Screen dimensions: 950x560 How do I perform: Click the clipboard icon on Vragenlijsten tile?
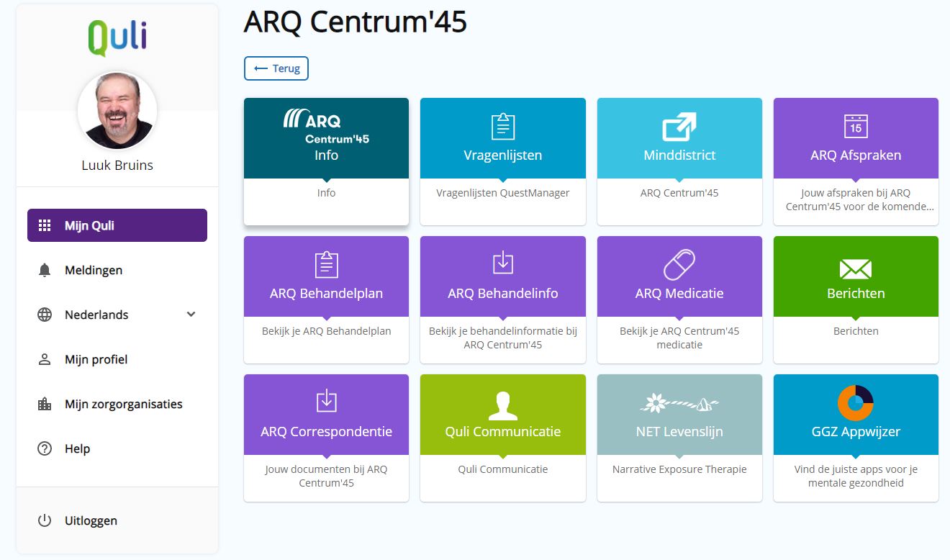pos(503,126)
